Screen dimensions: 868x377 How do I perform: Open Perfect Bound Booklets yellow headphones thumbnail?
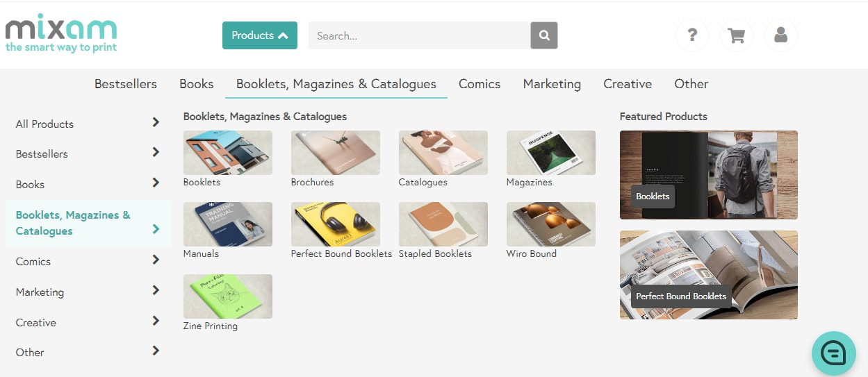tap(336, 224)
